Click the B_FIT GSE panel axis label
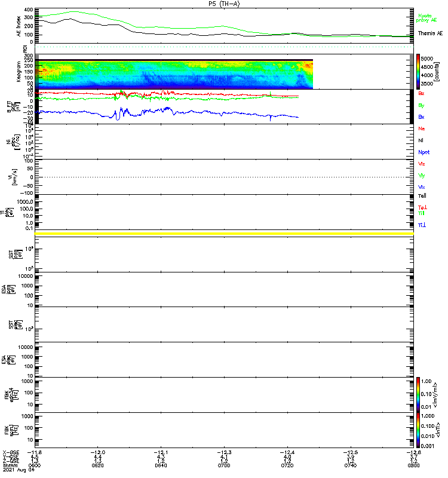This screenshot has height=478, width=448. 14,107
